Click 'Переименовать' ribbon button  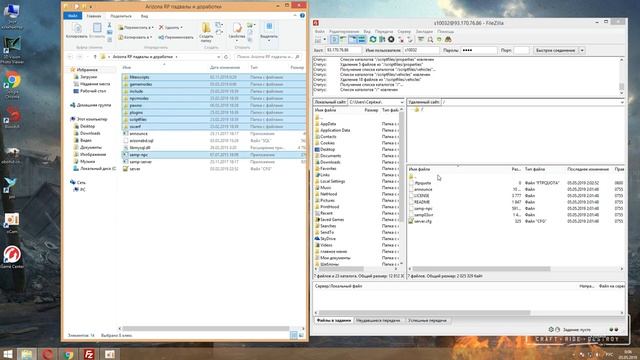[x=176, y=37]
